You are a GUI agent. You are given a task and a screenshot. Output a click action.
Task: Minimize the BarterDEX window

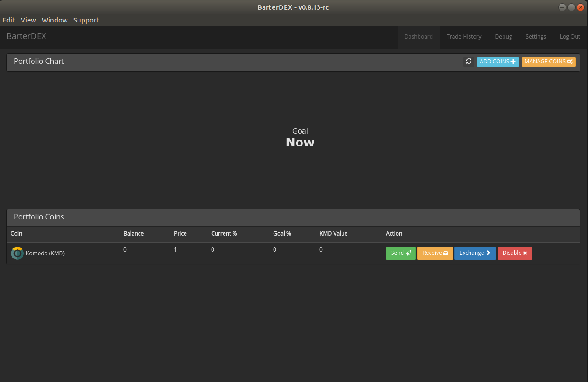pos(562,7)
